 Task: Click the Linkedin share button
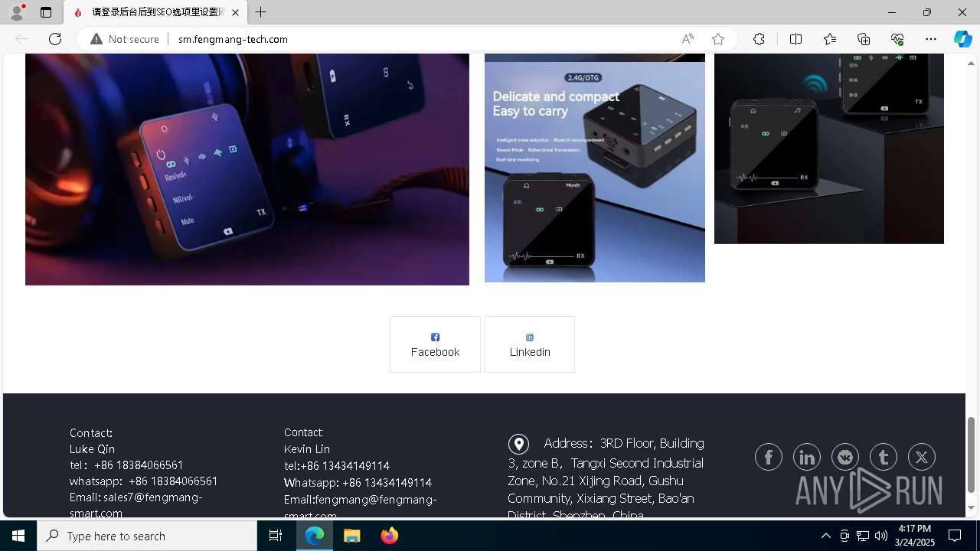(x=530, y=344)
